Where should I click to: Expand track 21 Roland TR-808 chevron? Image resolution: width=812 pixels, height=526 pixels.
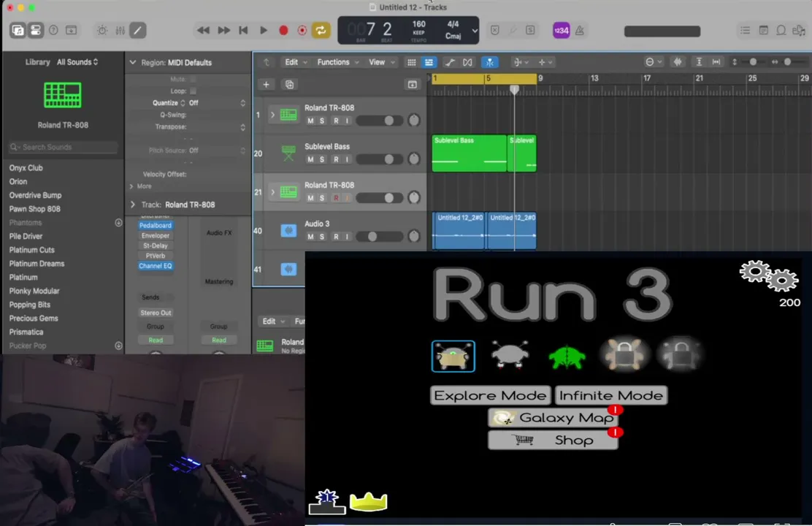pos(272,191)
